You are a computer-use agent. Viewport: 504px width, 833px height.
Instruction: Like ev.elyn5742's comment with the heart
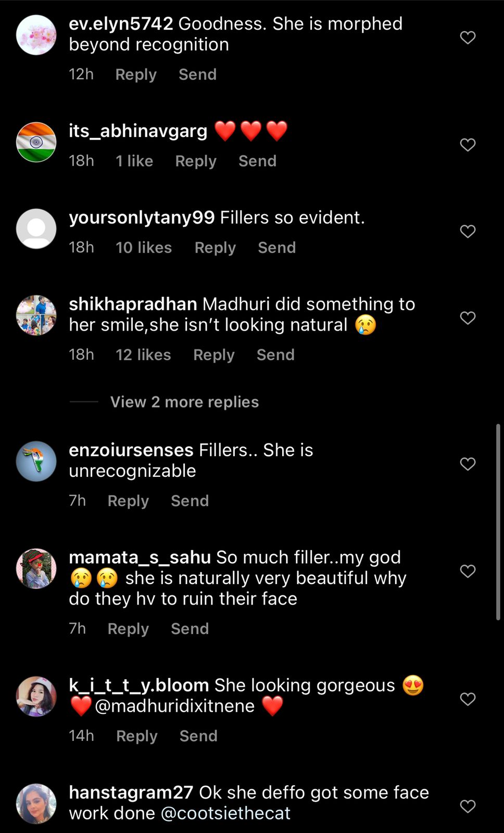point(468,37)
